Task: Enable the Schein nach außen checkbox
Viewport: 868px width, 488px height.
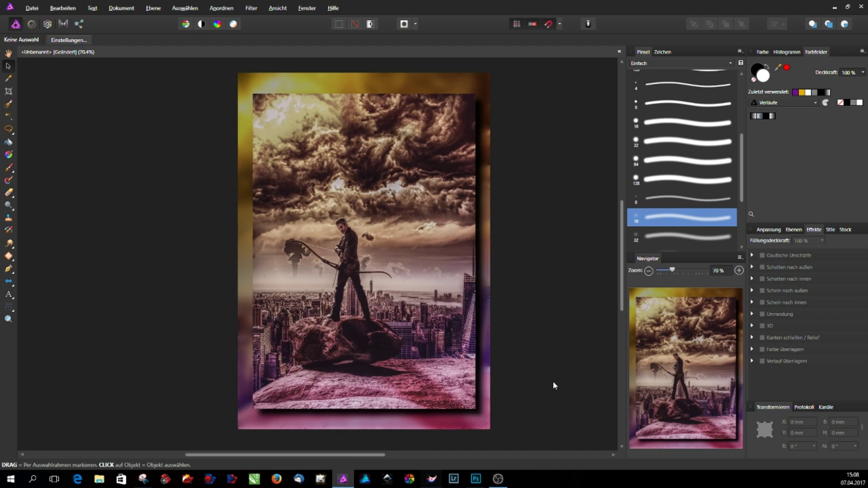Action: (x=762, y=291)
